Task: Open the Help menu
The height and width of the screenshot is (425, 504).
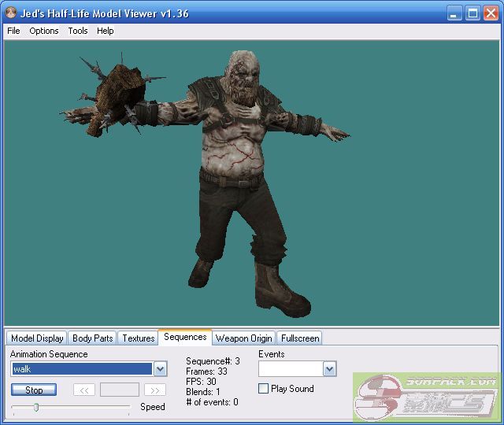Action: click(x=106, y=31)
